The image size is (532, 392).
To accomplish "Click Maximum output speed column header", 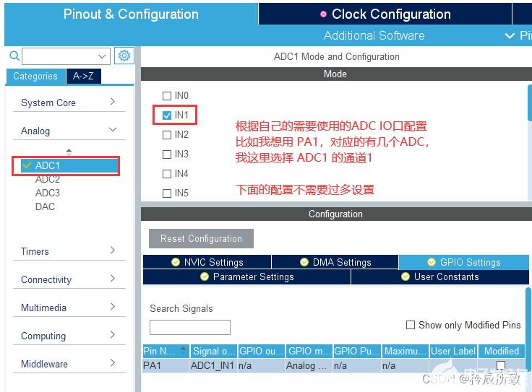I will (406, 351).
